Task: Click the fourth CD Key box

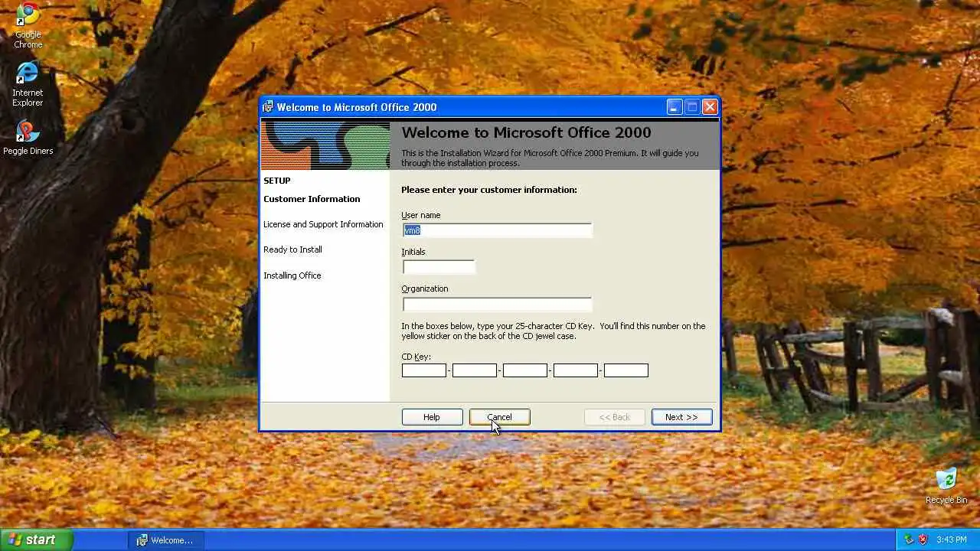Action: (576, 370)
